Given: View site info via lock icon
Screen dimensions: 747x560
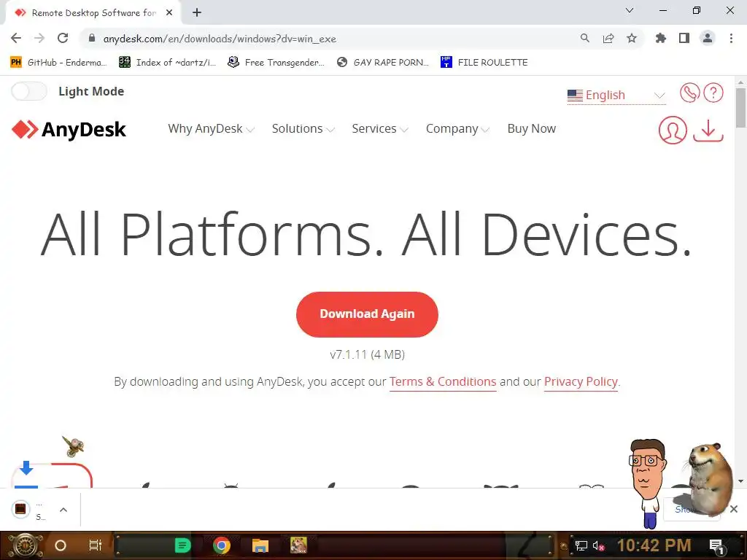Looking at the screenshot, I should [x=92, y=38].
